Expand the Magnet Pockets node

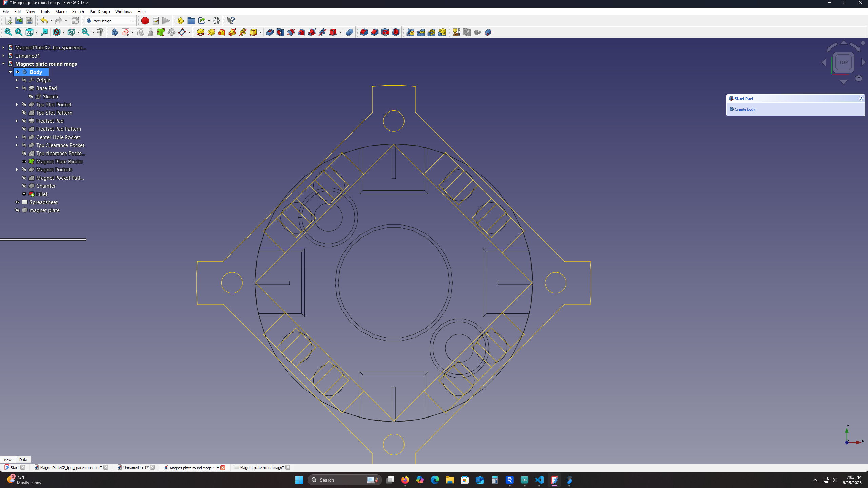(17, 169)
